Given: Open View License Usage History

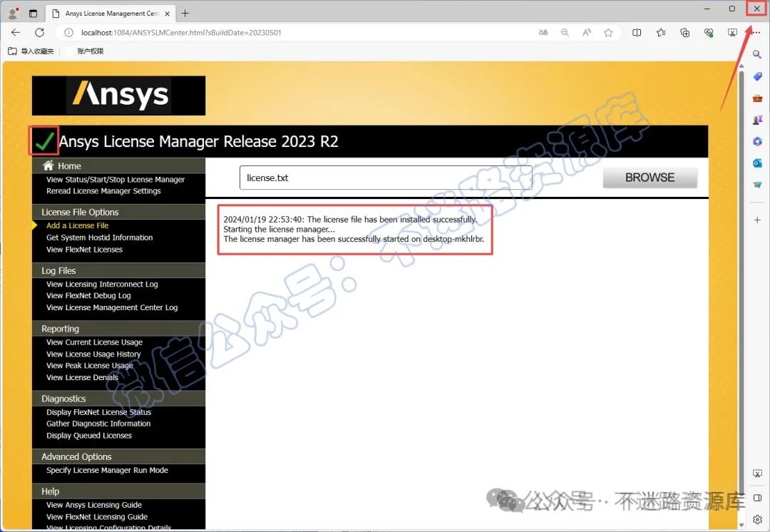Looking at the screenshot, I should 93,354.
